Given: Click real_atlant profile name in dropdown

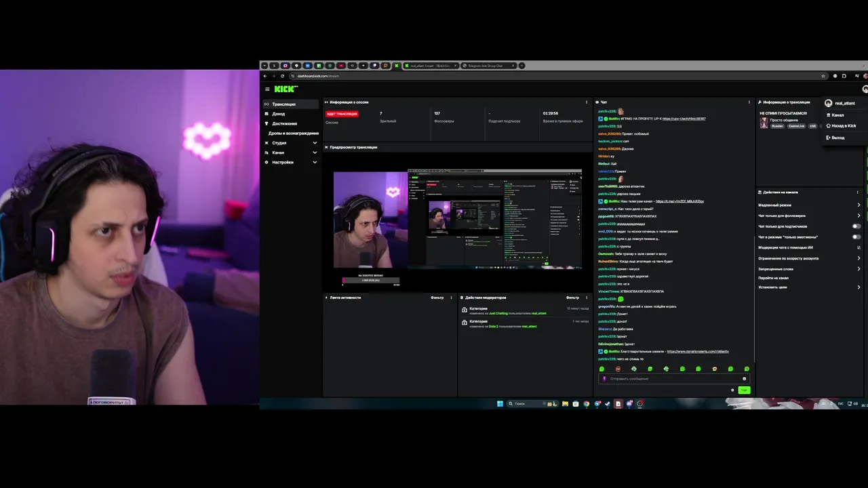Looking at the screenshot, I should 844,103.
